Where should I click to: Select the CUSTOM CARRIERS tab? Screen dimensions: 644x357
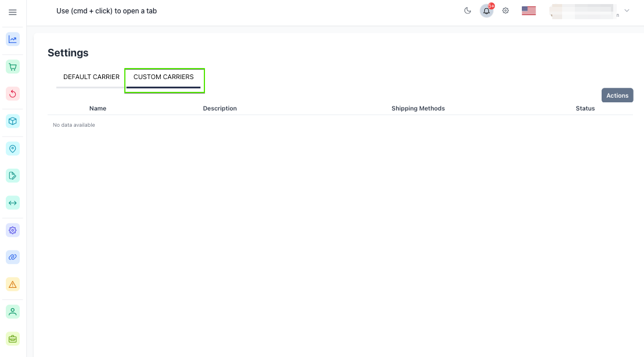click(164, 77)
